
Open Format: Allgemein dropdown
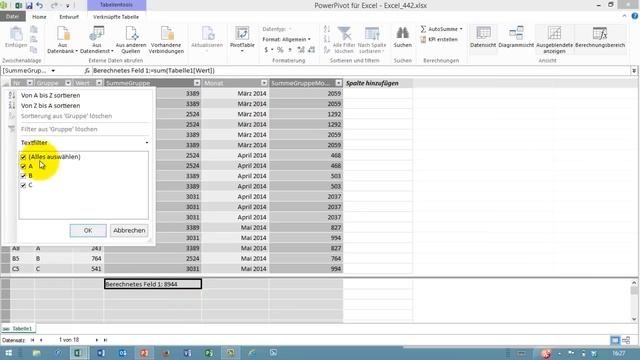287,39
